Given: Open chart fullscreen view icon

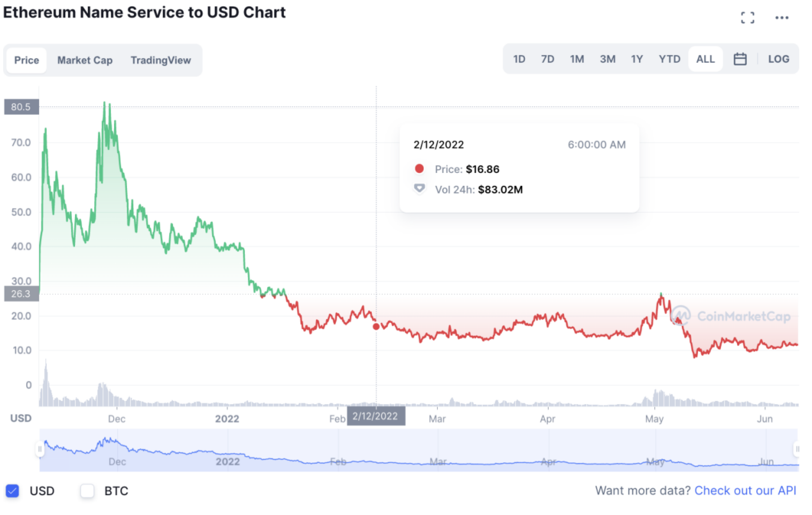Looking at the screenshot, I should click(747, 18).
